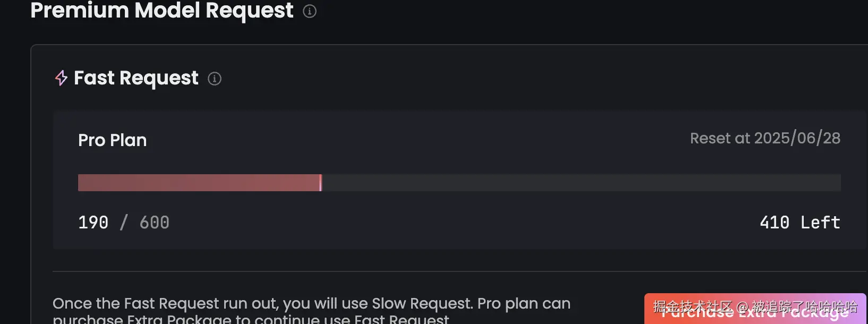Click the 190 used requests number

pos(93,223)
